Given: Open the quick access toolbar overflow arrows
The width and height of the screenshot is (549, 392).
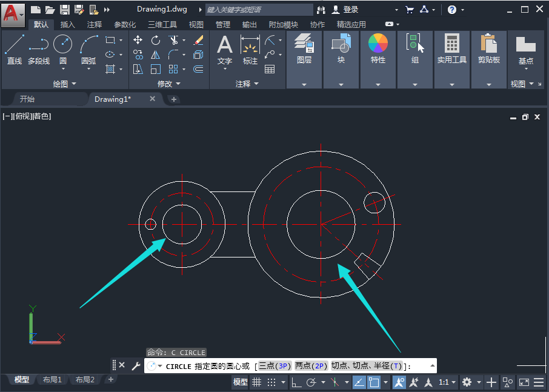Looking at the screenshot, I should tap(107, 10).
